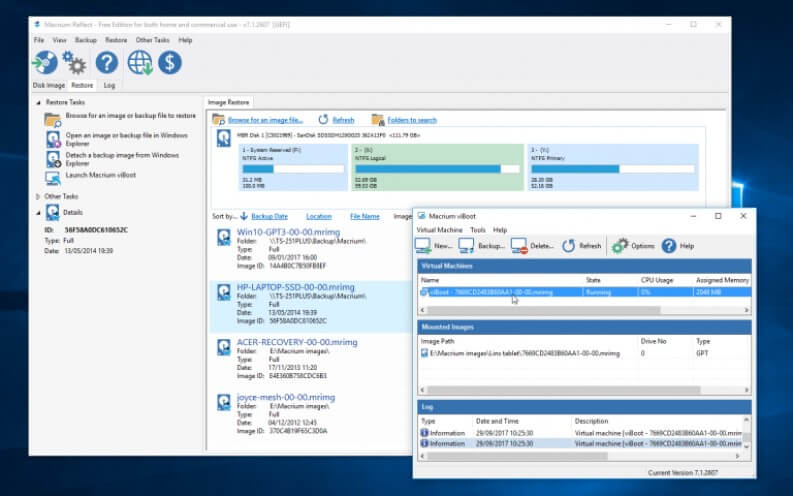
Task: Open the File menu
Action: point(39,40)
